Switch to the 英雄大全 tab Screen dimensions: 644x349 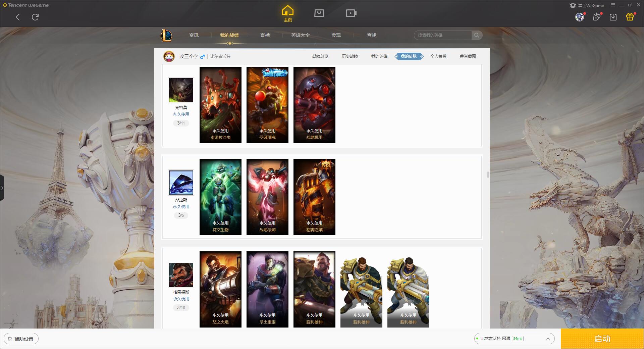(x=301, y=35)
